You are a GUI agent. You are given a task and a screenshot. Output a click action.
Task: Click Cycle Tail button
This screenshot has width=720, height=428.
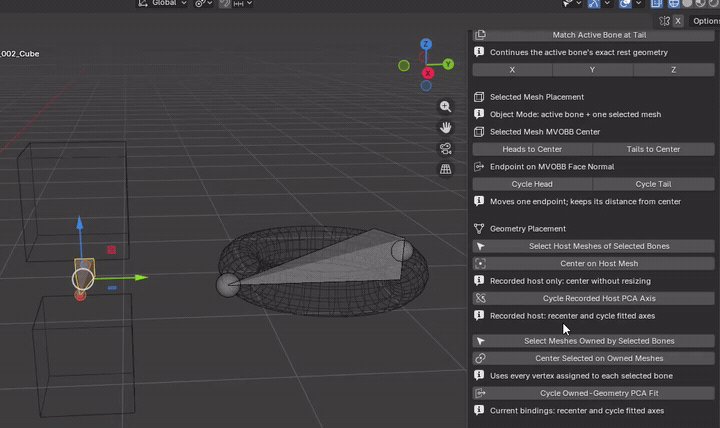tap(653, 184)
